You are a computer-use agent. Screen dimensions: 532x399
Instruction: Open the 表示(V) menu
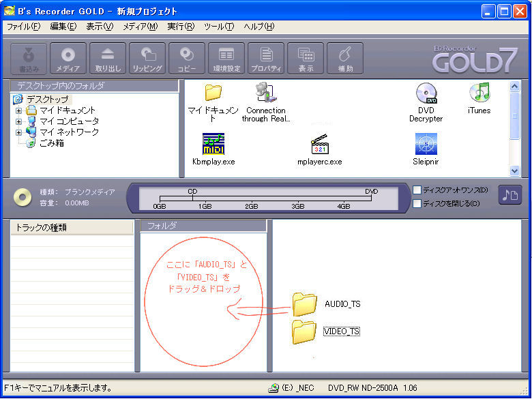[100, 27]
